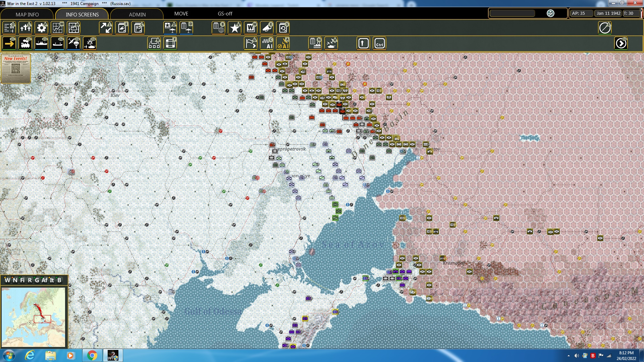Click the F12 end turn arrow button

click(x=621, y=44)
